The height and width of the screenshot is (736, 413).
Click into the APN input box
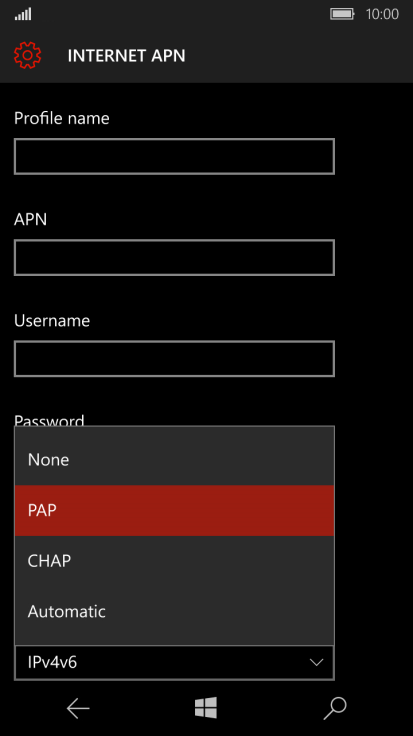point(174,258)
